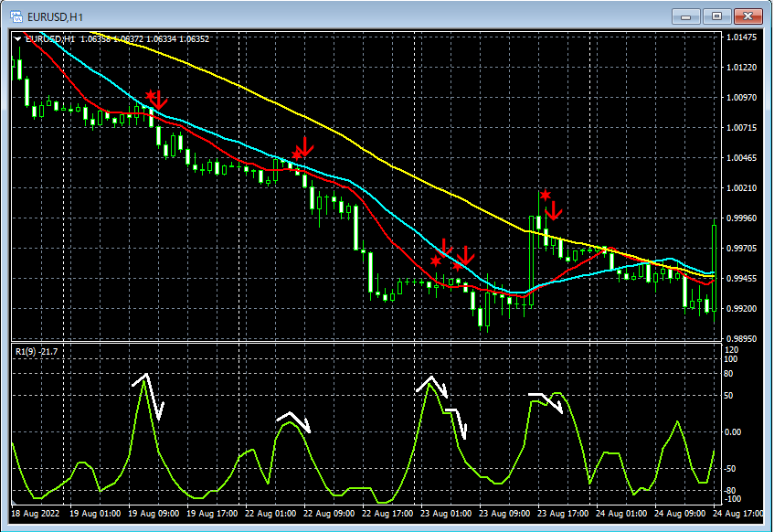The width and height of the screenshot is (774, 532).
Task: Click the 24 Aug 01:00 time label
Action: point(621,513)
